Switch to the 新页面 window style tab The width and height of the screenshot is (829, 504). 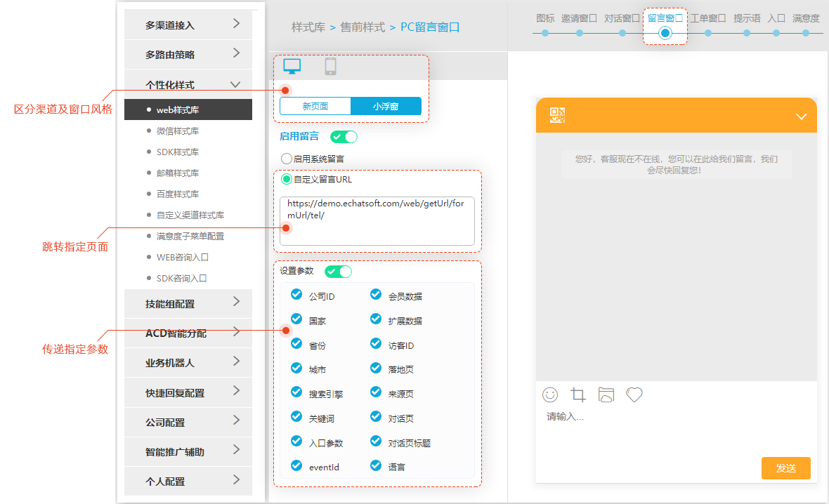click(315, 106)
